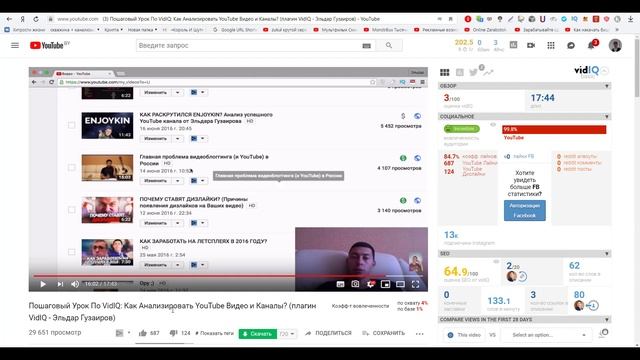Open the Новая папка bookmarks folder
The image size is (640, 360).
(x=142, y=30)
